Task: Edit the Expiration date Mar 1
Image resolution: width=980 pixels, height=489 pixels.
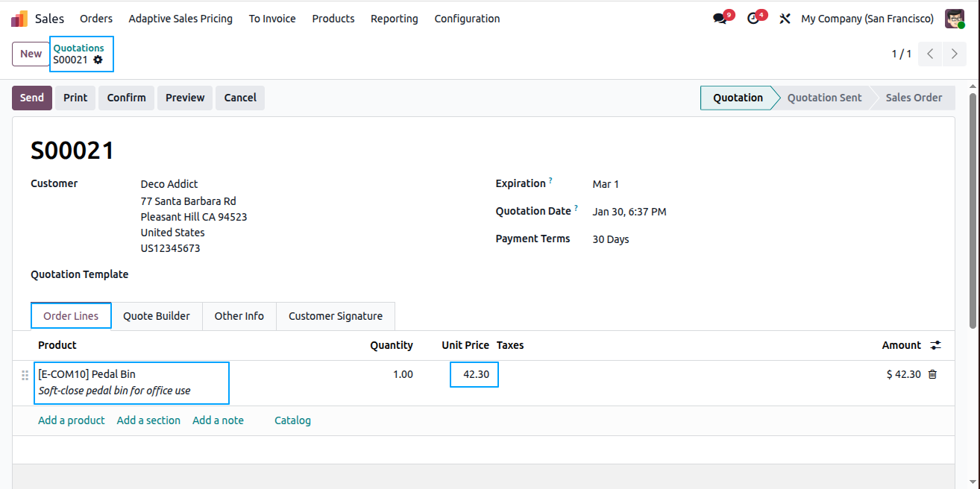Action: click(606, 184)
